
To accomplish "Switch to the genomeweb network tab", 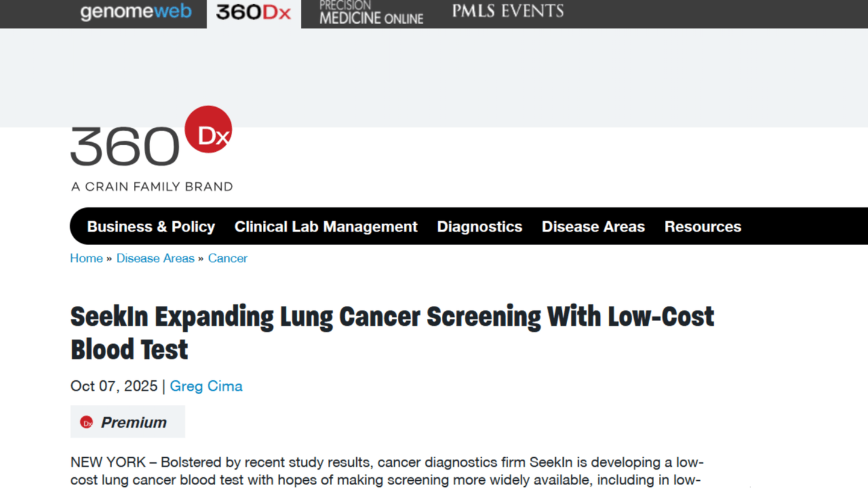I will pyautogui.click(x=136, y=12).
